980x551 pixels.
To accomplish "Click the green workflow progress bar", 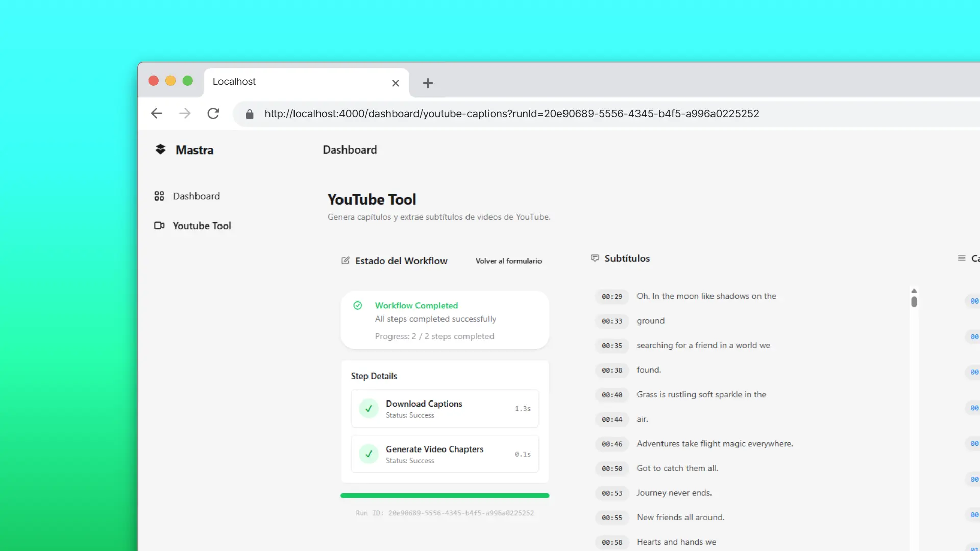I will 445,495.
